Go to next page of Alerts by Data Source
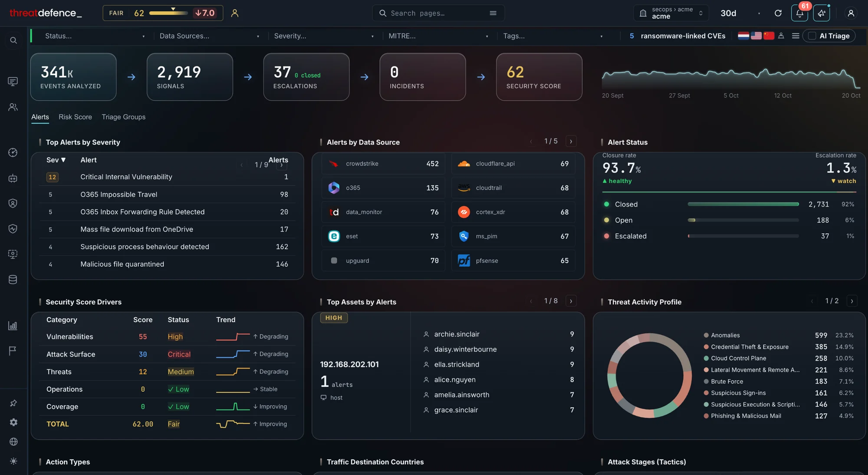The height and width of the screenshot is (475, 868). click(571, 141)
